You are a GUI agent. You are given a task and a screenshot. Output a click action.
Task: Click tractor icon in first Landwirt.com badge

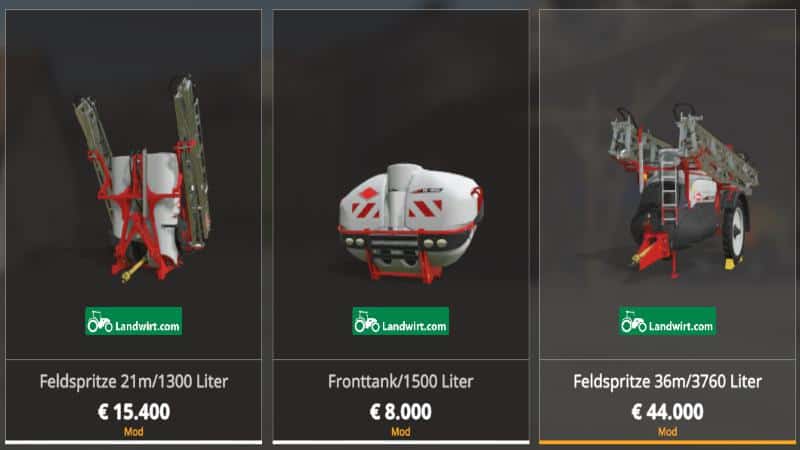click(x=99, y=322)
